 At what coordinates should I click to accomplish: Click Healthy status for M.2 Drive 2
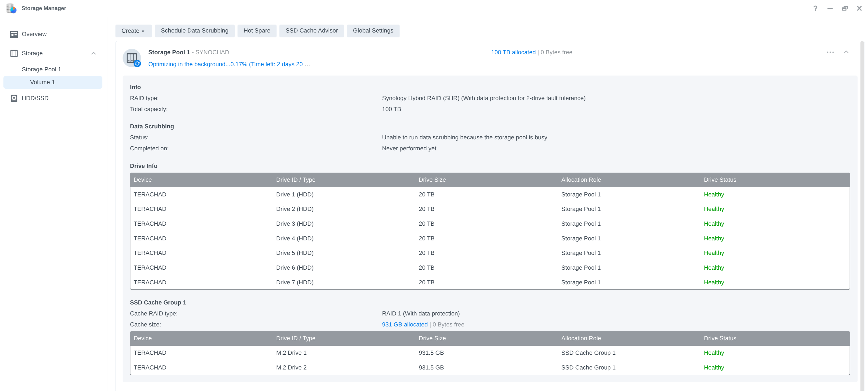(714, 367)
